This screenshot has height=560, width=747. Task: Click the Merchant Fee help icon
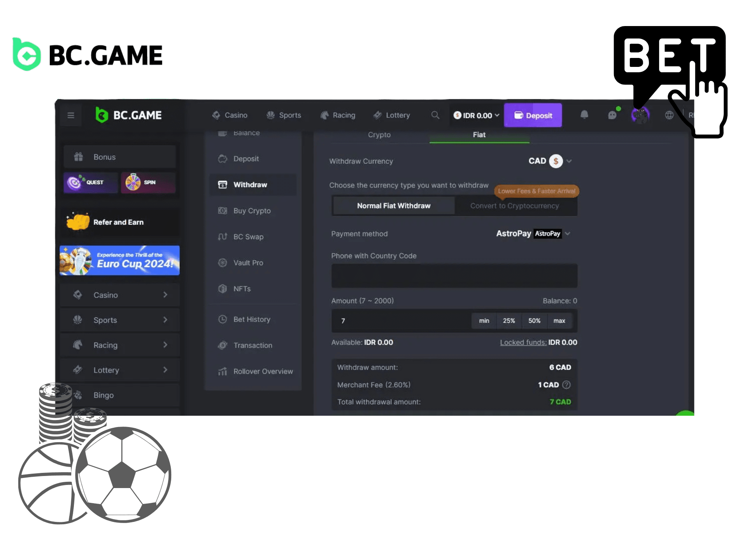pos(566,385)
